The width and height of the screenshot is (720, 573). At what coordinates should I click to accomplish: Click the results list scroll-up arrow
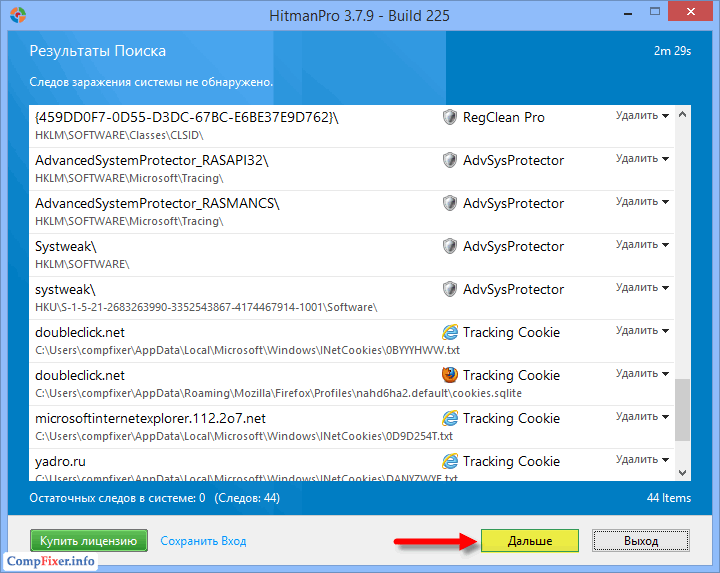click(682, 114)
